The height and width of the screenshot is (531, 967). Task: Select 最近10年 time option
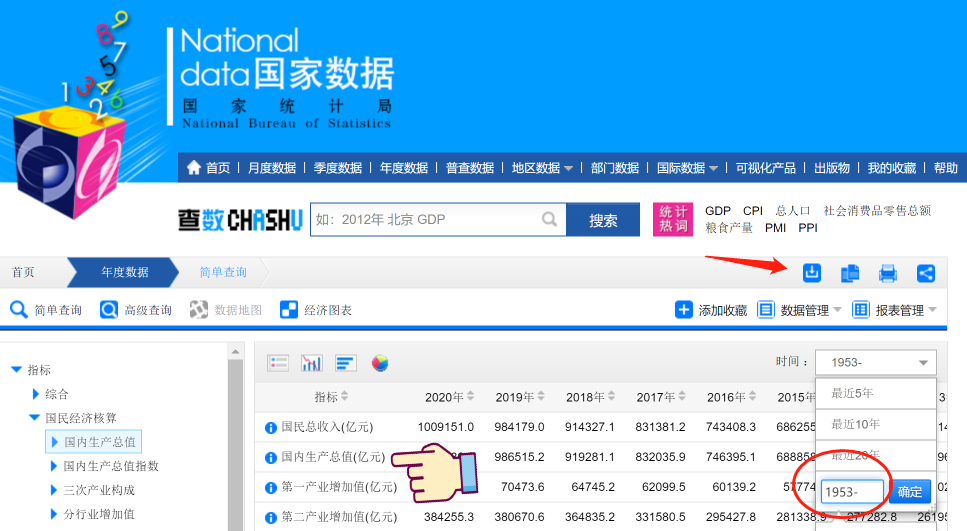876,424
